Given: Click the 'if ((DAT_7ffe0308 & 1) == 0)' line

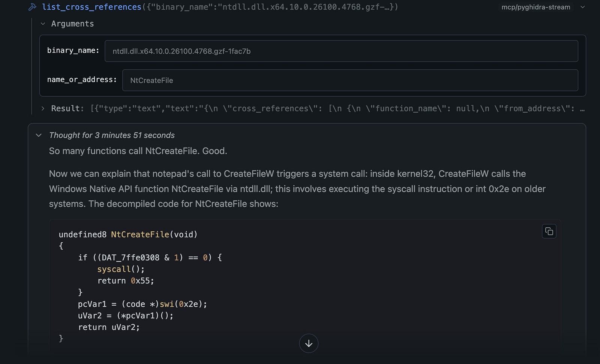Looking at the screenshot, I should pyautogui.click(x=150, y=258).
